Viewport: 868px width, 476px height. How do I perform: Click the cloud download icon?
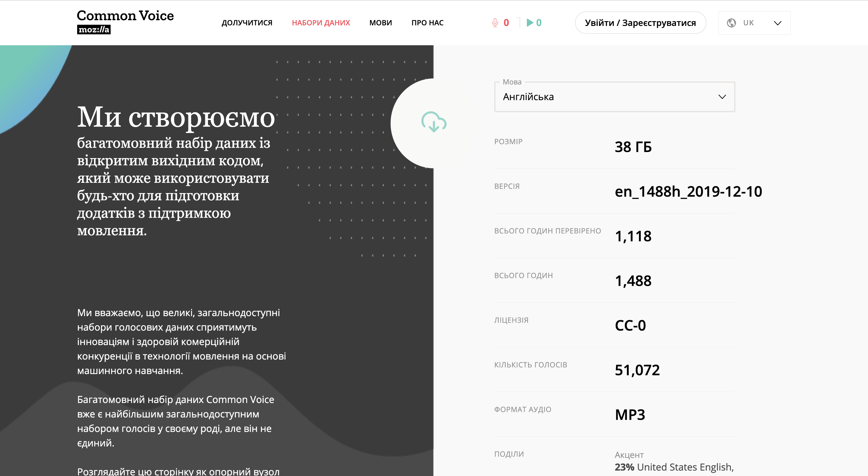[x=434, y=122]
